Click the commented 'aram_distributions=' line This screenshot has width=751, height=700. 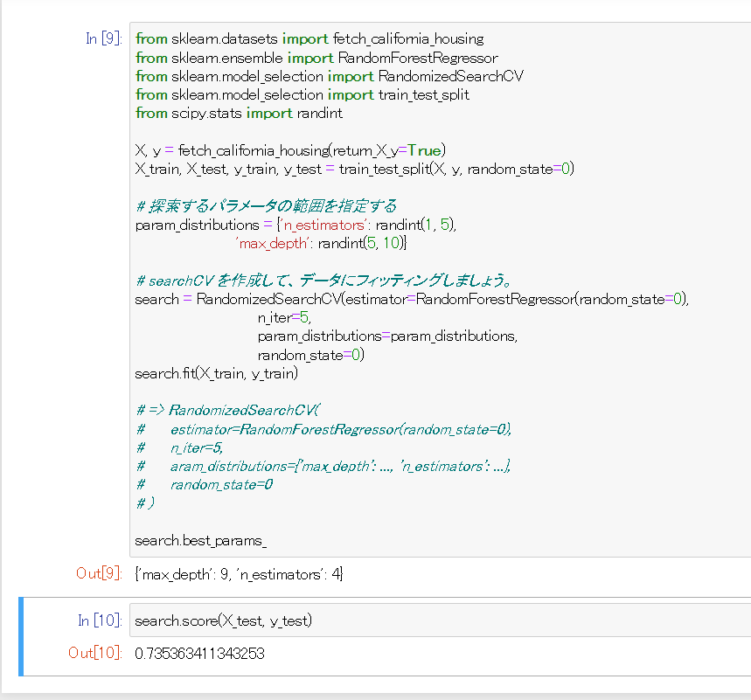(323, 466)
